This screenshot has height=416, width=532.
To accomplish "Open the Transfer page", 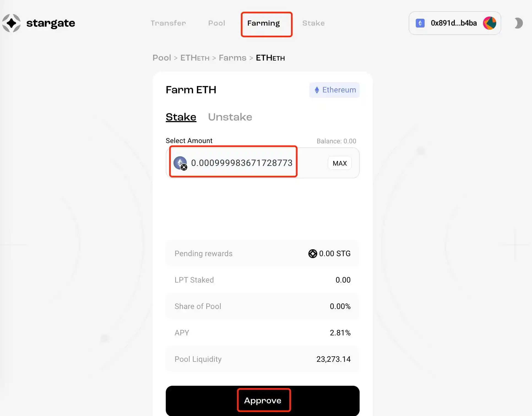I will point(168,23).
